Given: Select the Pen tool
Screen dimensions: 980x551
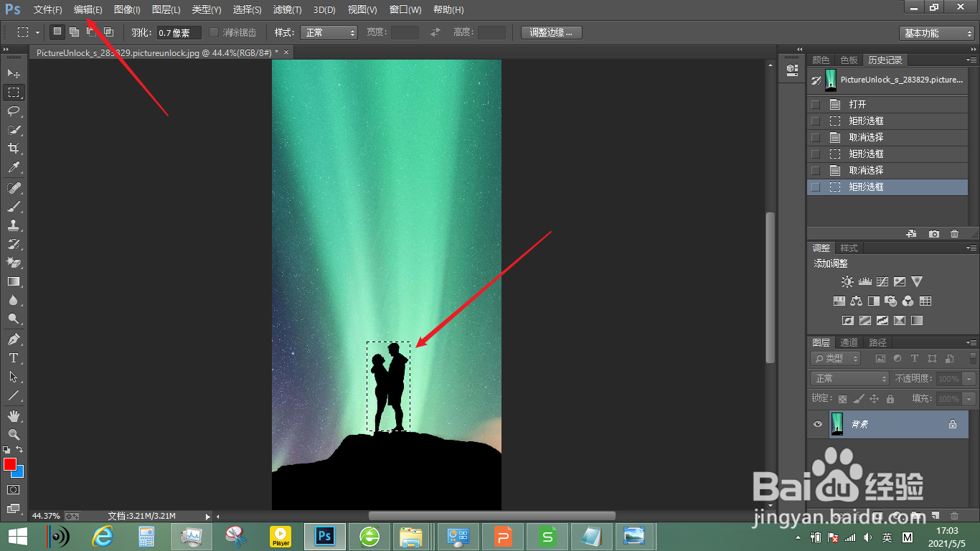Looking at the screenshot, I should tap(14, 339).
